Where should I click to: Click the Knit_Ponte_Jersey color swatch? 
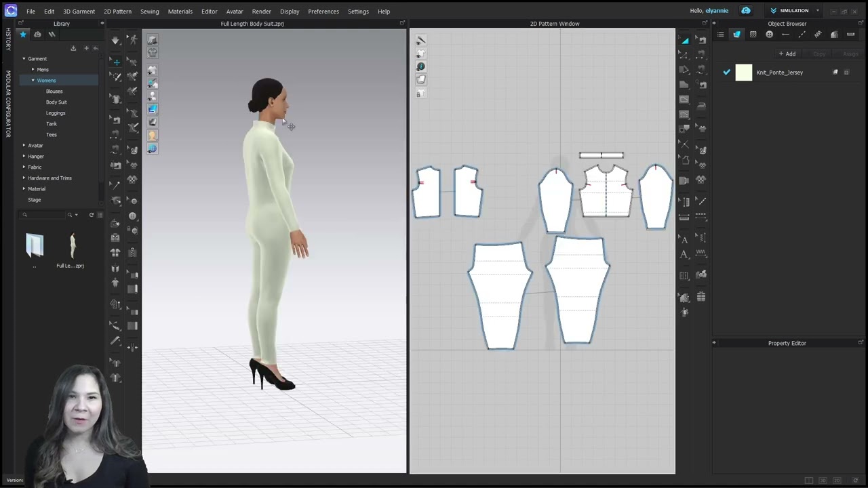coord(744,73)
